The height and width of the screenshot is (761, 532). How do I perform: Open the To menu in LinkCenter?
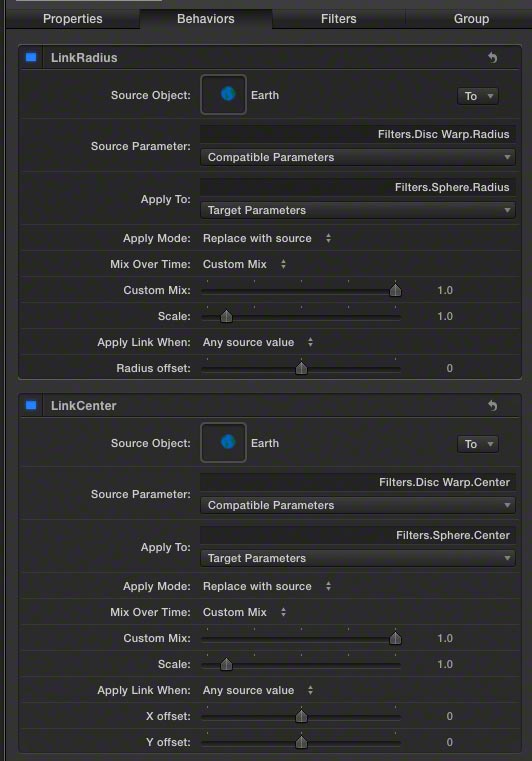click(478, 444)
